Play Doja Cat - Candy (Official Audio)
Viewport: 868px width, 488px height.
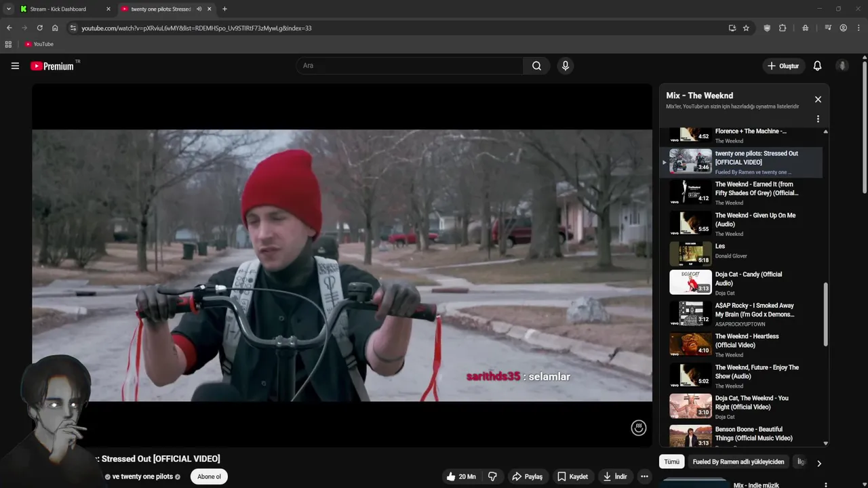coord(743,283)
